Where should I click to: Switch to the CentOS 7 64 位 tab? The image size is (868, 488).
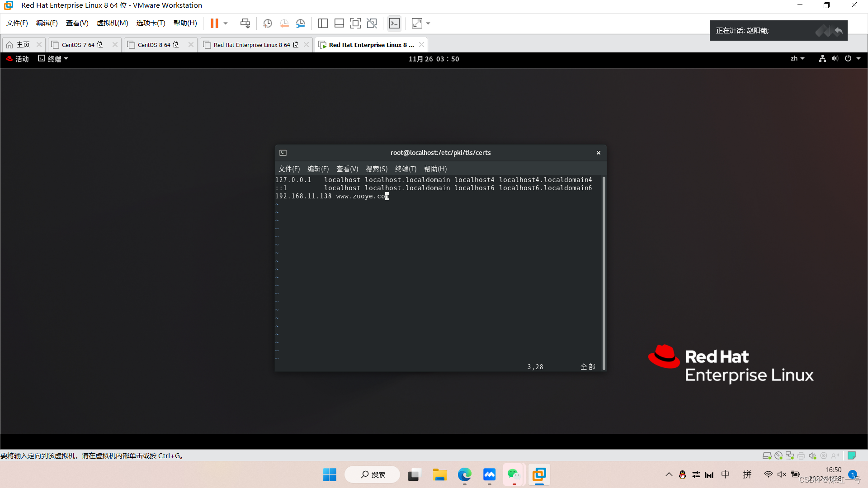point(82,45)
